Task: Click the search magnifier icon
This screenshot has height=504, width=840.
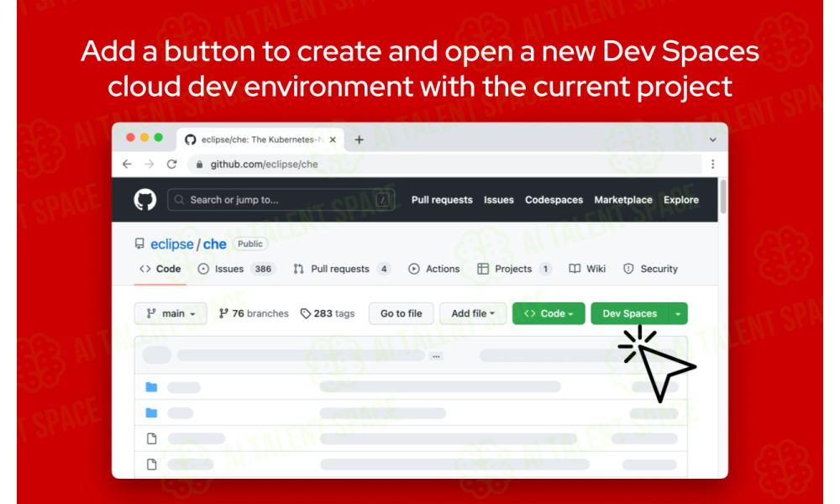Action: [x=180, y=200]
